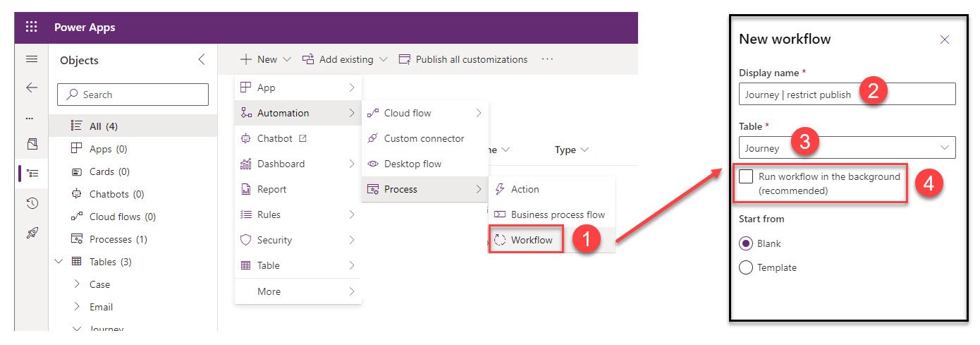Open the rocket Pipelines icon in left rail
This screenshot has height=345, width=980.
[32, 232]
